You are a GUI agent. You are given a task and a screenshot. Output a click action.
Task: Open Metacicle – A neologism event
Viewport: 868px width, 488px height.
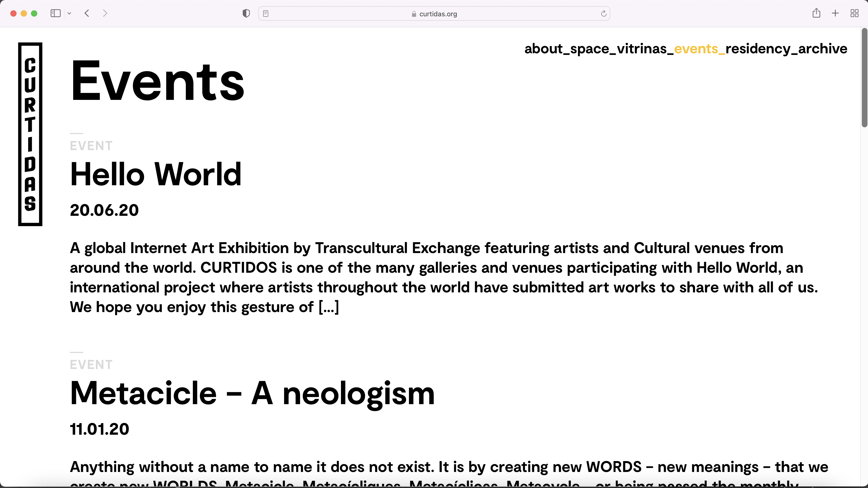(x=252, y=393)
